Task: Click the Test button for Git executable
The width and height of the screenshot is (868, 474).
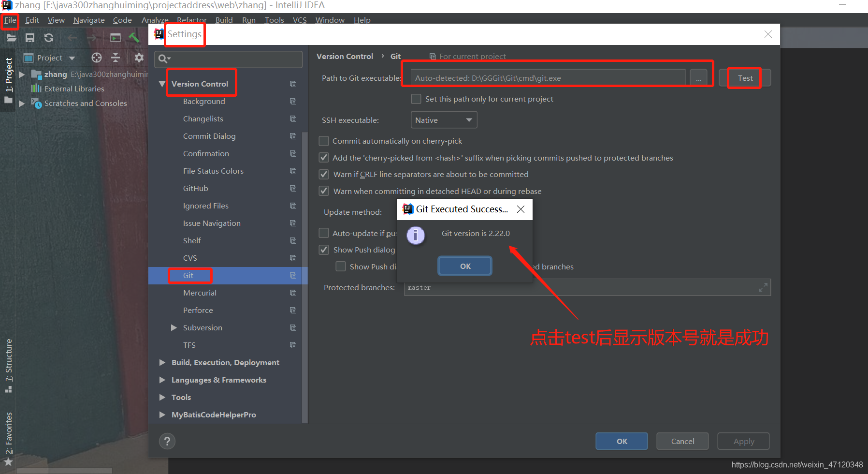Action: tap(745, 78)
